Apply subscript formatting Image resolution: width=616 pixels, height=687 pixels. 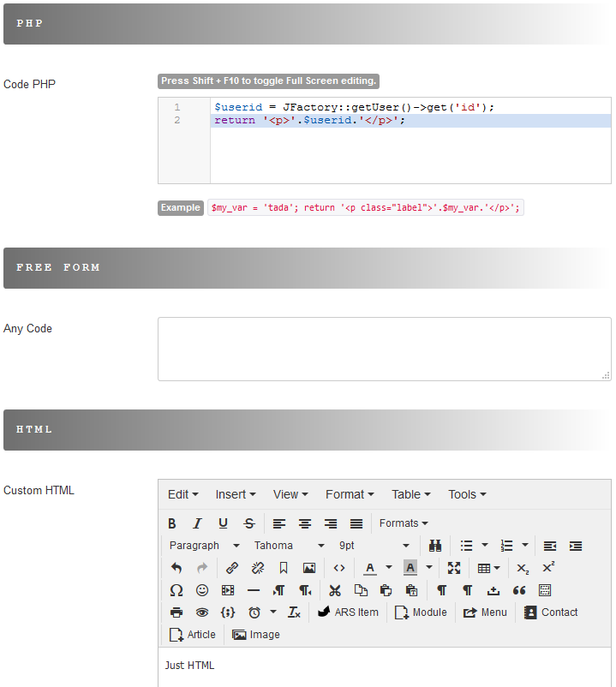[523, 568]
